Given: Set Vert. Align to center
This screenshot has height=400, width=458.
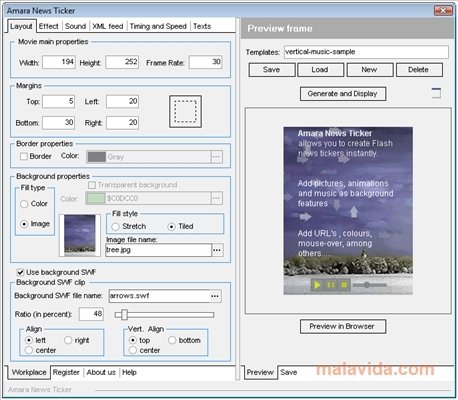Looking at the screenshot, I should 133,350.
